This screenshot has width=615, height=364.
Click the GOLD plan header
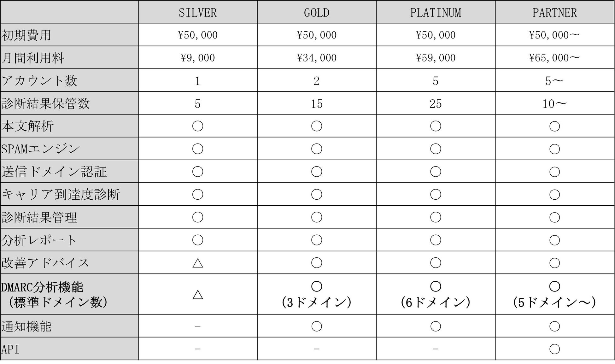[316, 13]
